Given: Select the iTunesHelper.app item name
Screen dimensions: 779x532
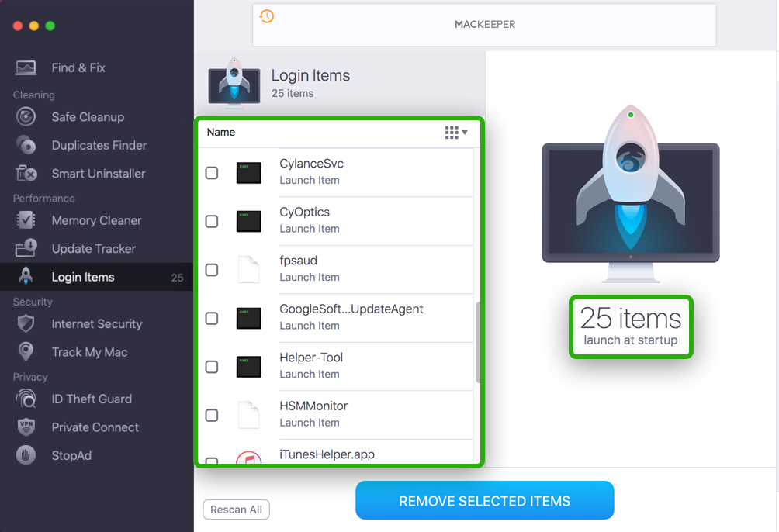Looking at the screenshot, I should pos(327,454).
